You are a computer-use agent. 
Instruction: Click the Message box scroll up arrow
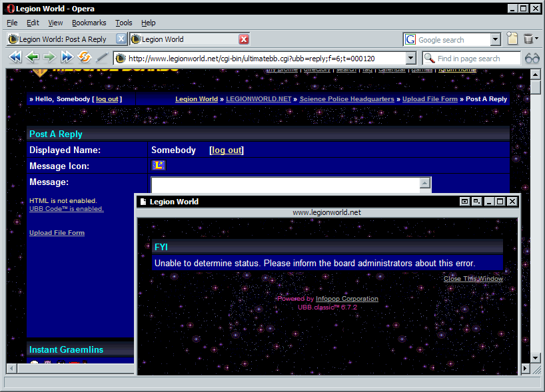pyautogui.click(x=424, y=182)
